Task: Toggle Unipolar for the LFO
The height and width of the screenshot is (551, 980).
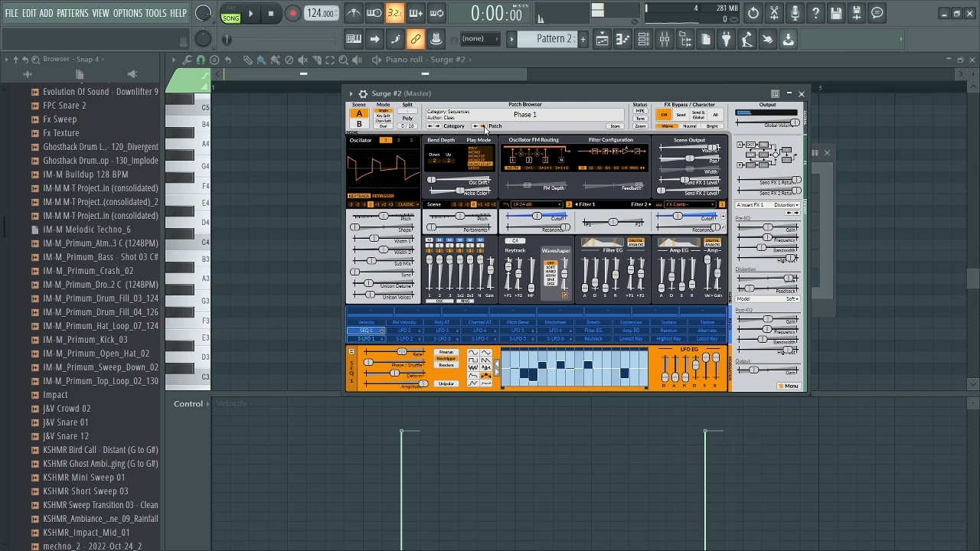Action: coord(446,383)
